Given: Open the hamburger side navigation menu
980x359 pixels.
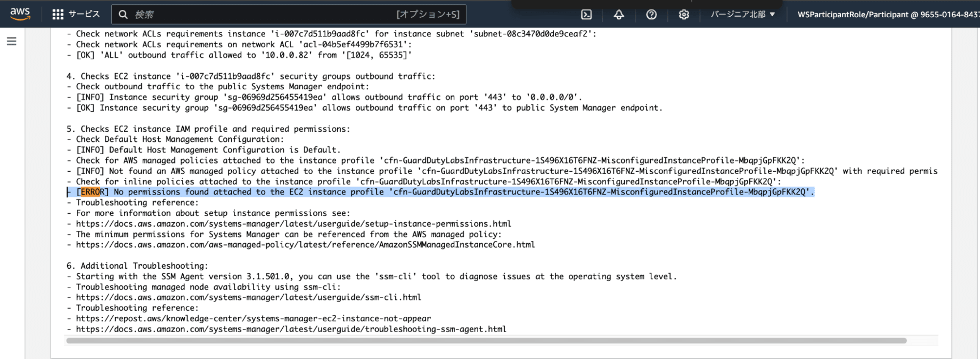Looking at the screenshot, I should click(12, 41).
